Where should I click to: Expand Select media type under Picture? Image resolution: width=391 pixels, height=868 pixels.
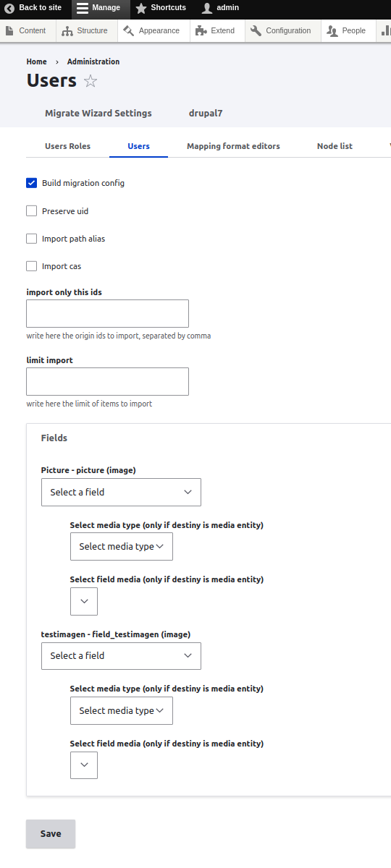tap(122, 547)
